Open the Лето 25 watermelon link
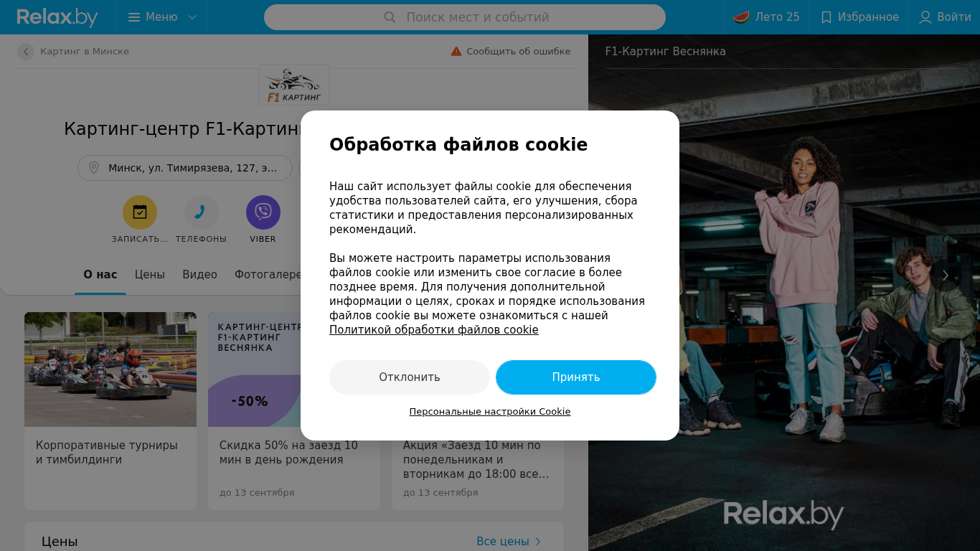This screenshot has height=551, width=980. pos(766,17)
